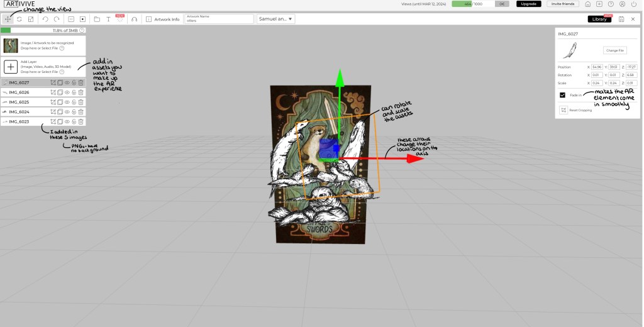
Task: Save the project using the floppy disk icon
Action: [621, 19]
